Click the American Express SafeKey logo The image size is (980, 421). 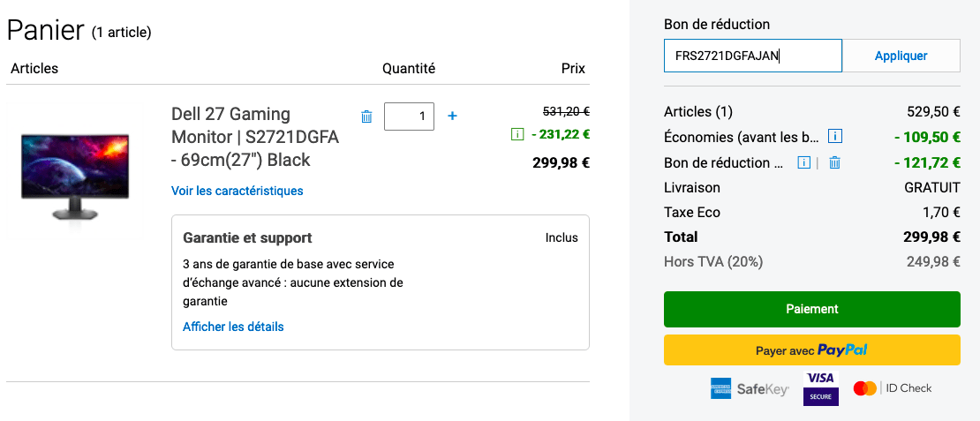pyautogui.click(x=750, y=388)
